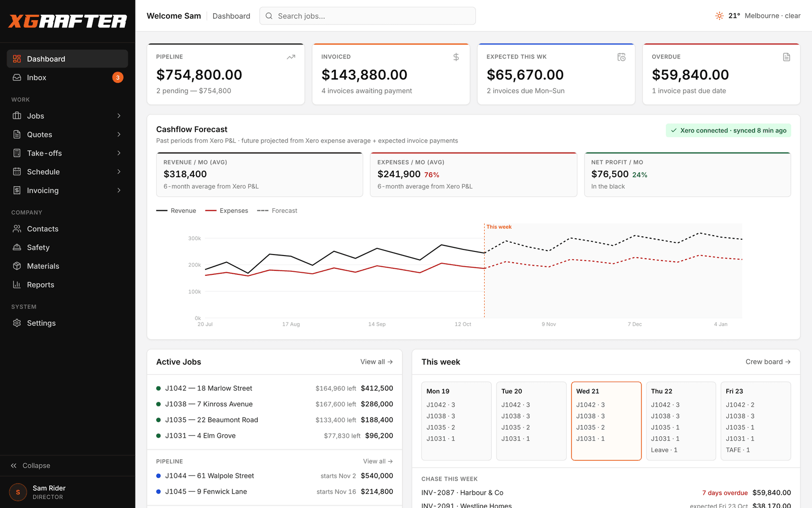This screenshot has width=812, height=508.
Task: Click the Xero connected sync badge
Action: coord(728,131)
